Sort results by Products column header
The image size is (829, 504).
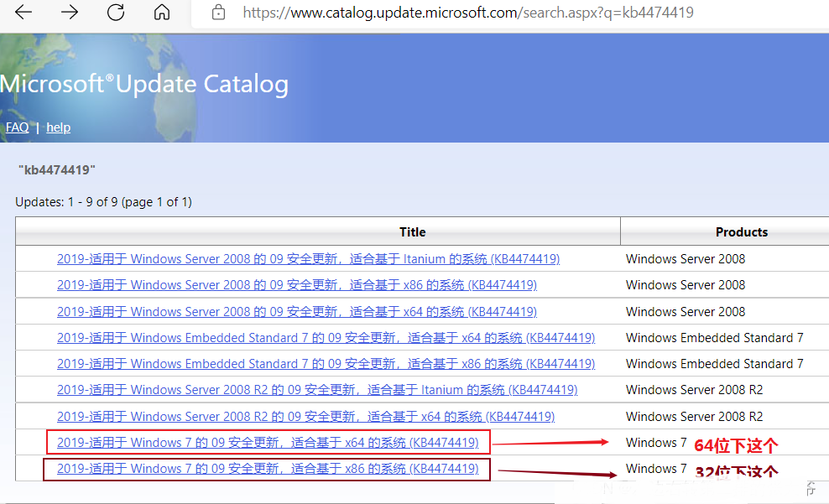pyautogui.click(x=741, y=231)
